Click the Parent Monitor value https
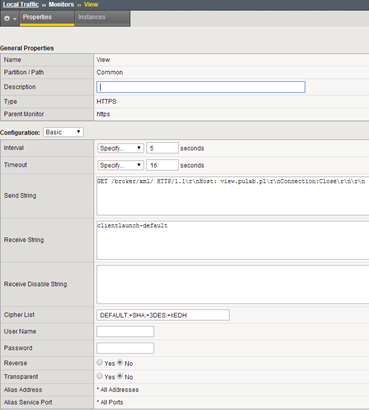Viewport: 369px width, 410px height. click(103, 114)
